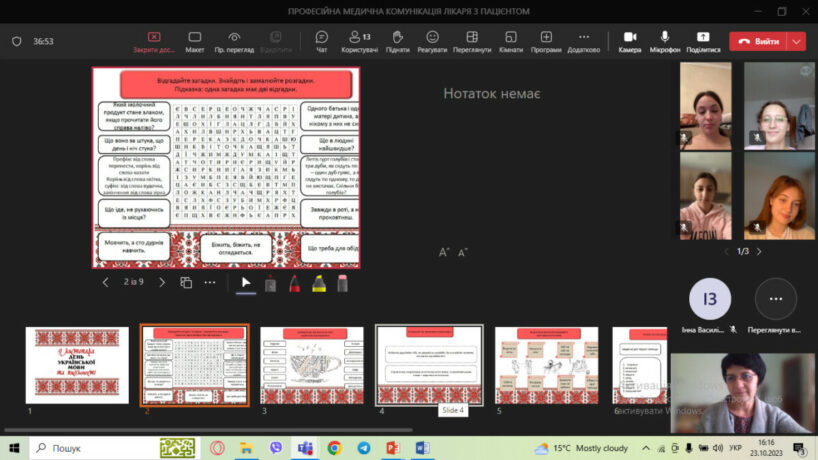Click the red Вийти leave button
The width and height of the screenshot is (818, 460).
758,41
